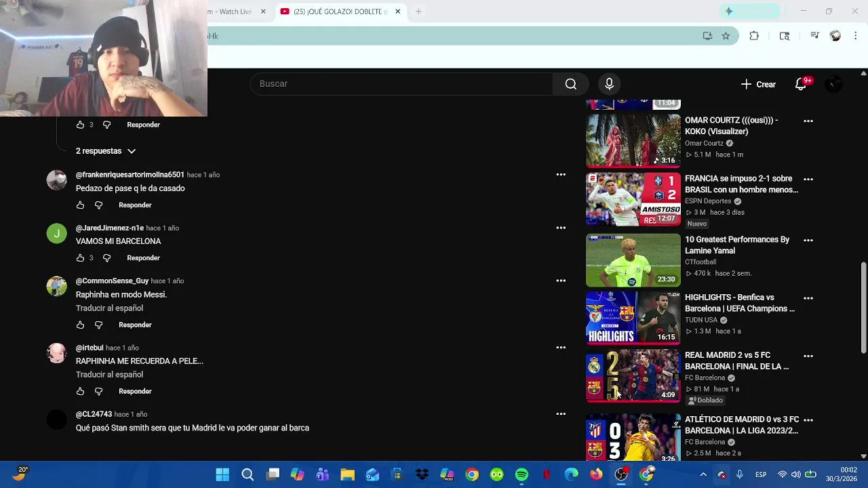Open options menu for @frankenriquesartorimolina6501 comment
The width and height of the screenshot is (868, 488).
[561, 175]
